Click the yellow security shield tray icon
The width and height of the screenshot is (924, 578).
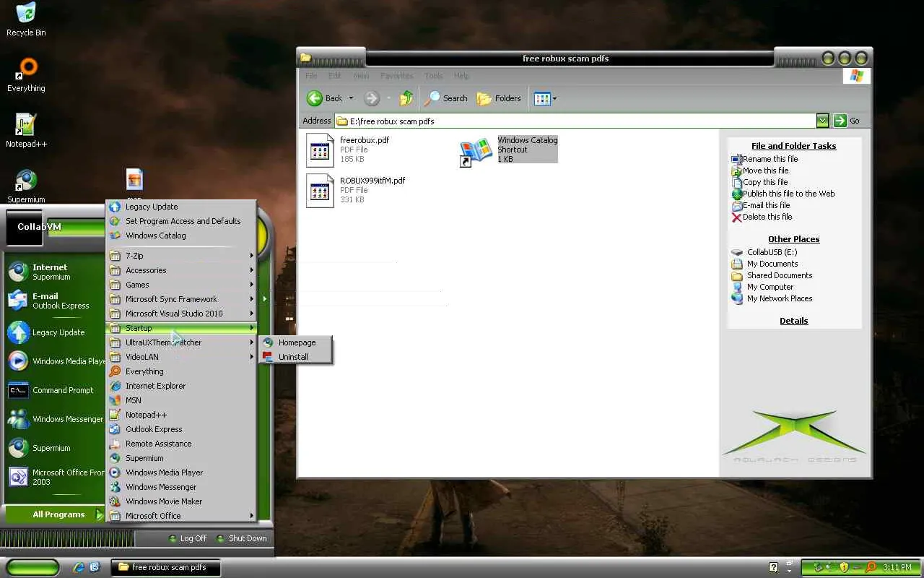(x=844, y=567)
